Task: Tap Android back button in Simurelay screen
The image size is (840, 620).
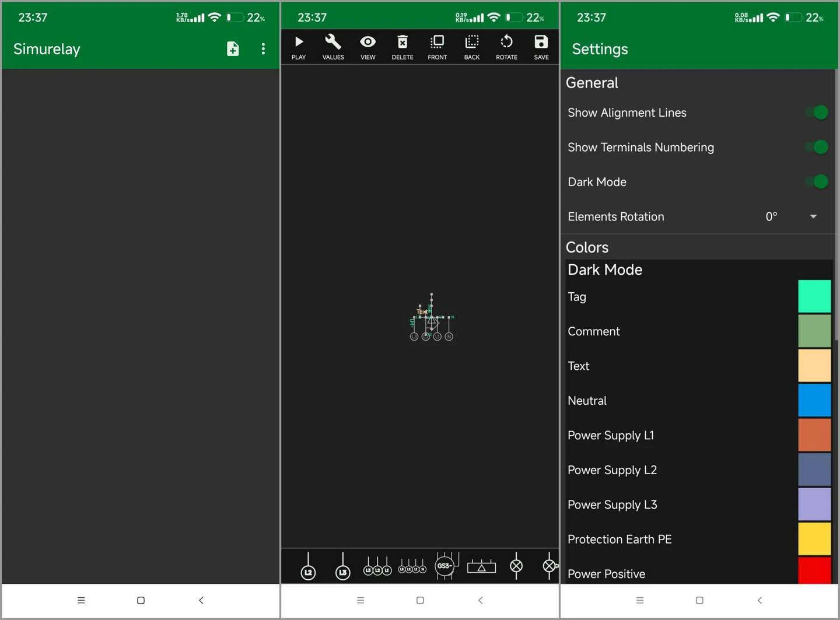Action: pyautogui.click(x=201, y=600)
